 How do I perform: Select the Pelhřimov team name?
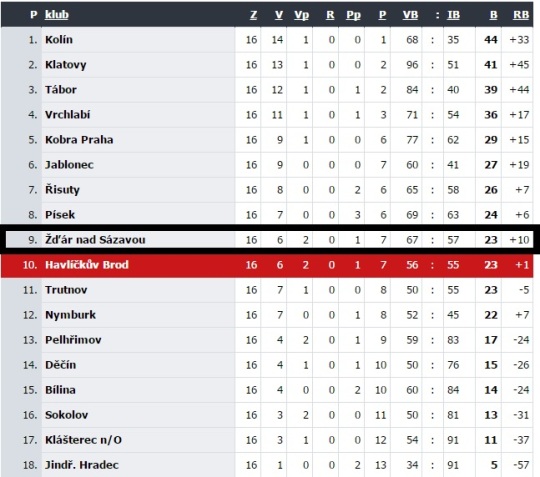tap(73, 340)
